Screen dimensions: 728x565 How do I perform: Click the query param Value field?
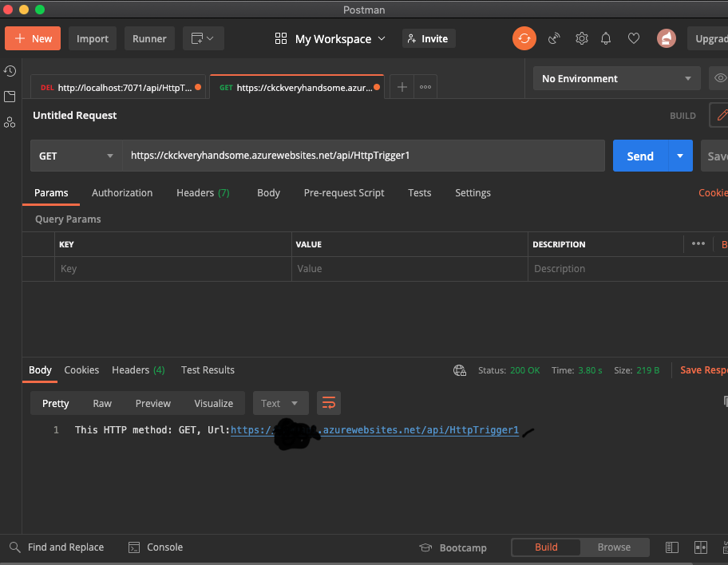[x=409, y=269]
